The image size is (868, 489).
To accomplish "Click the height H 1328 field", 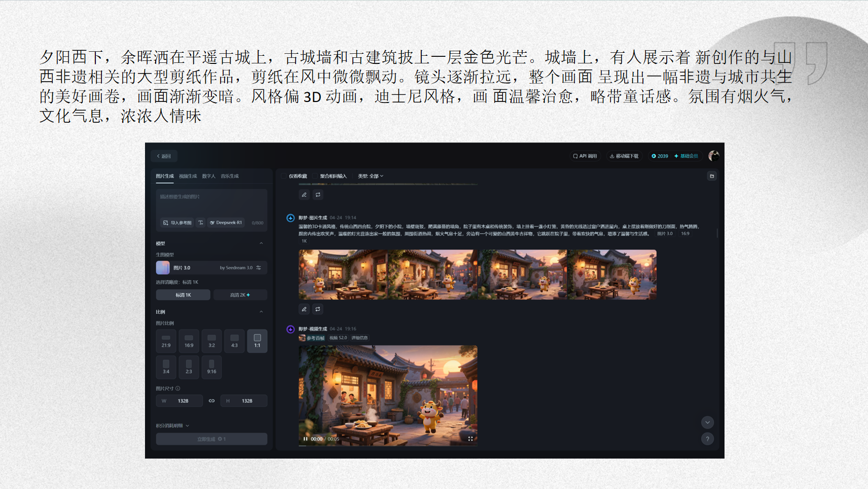I will [244, 401].
